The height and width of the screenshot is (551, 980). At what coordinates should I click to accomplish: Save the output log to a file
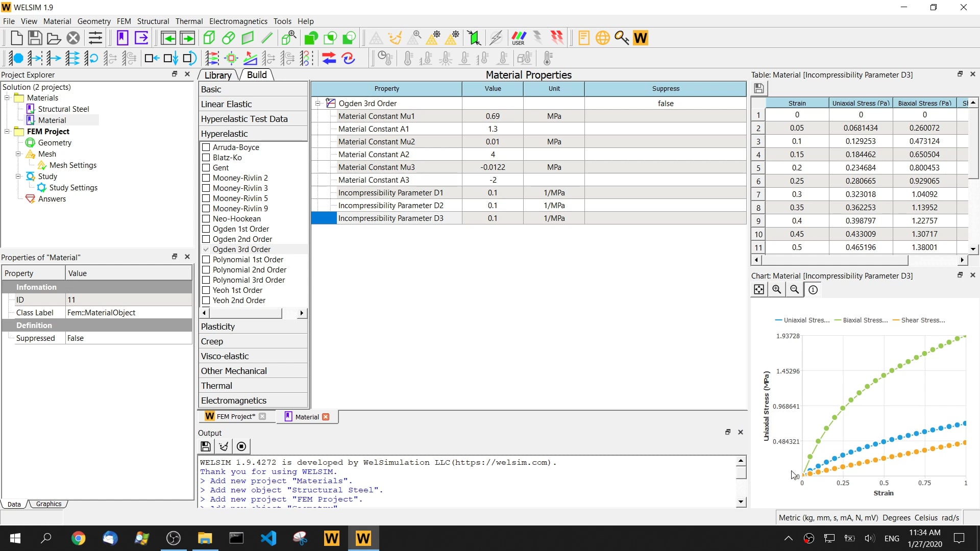[x=205, y=446]
